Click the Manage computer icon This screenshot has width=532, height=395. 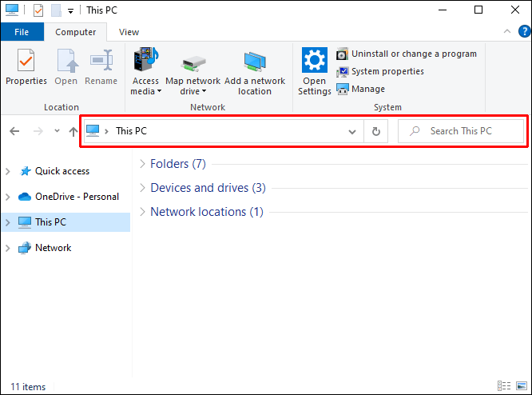(343, 90)
